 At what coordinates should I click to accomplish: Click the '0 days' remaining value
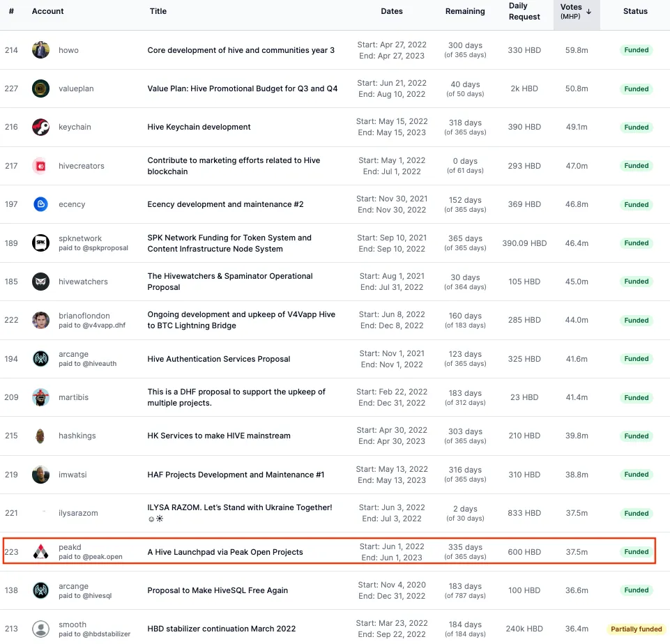pyautogui.click(x=465, y=161)
